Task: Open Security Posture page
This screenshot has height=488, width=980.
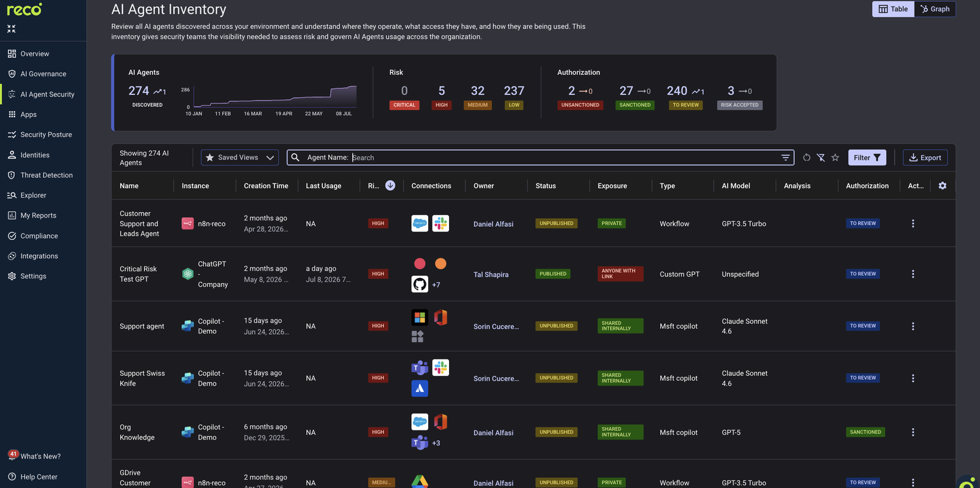Action: [46, 135]
